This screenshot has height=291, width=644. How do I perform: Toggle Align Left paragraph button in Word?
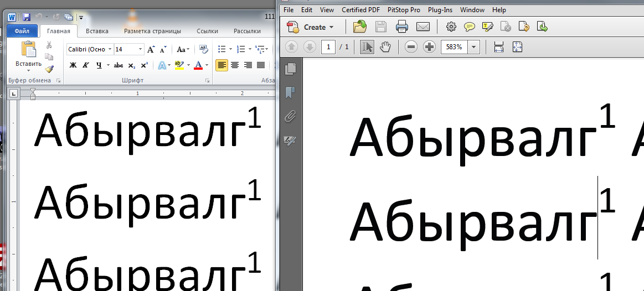(x=222, y=65)
